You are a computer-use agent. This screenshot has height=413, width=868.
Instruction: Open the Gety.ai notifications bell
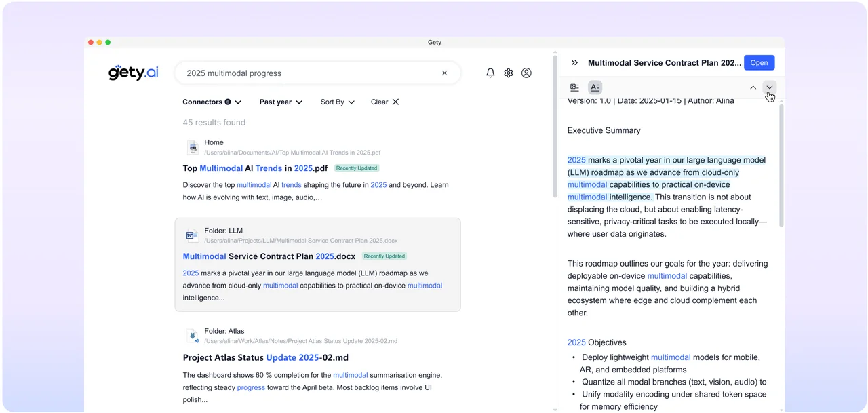pyautogui.click(x=490, y=73)
